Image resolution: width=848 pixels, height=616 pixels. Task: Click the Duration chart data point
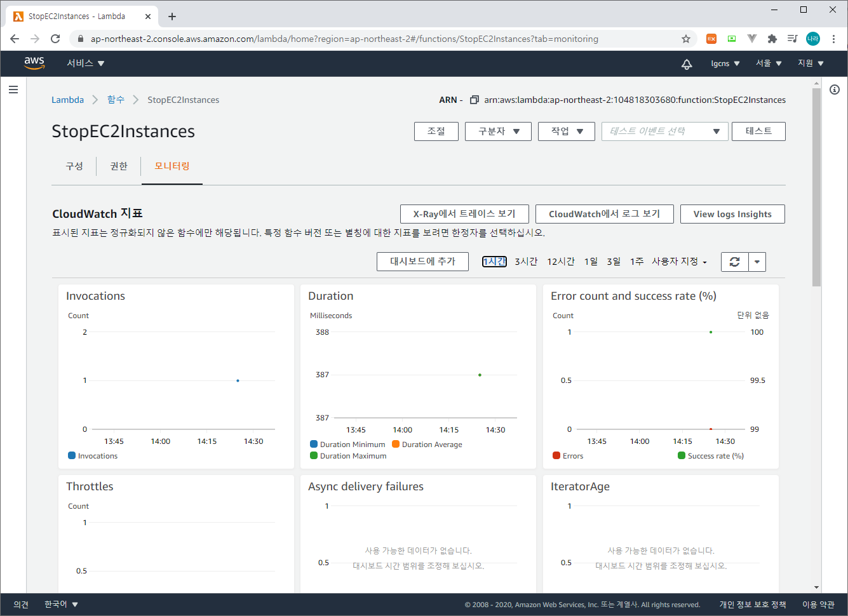(480, 375)
